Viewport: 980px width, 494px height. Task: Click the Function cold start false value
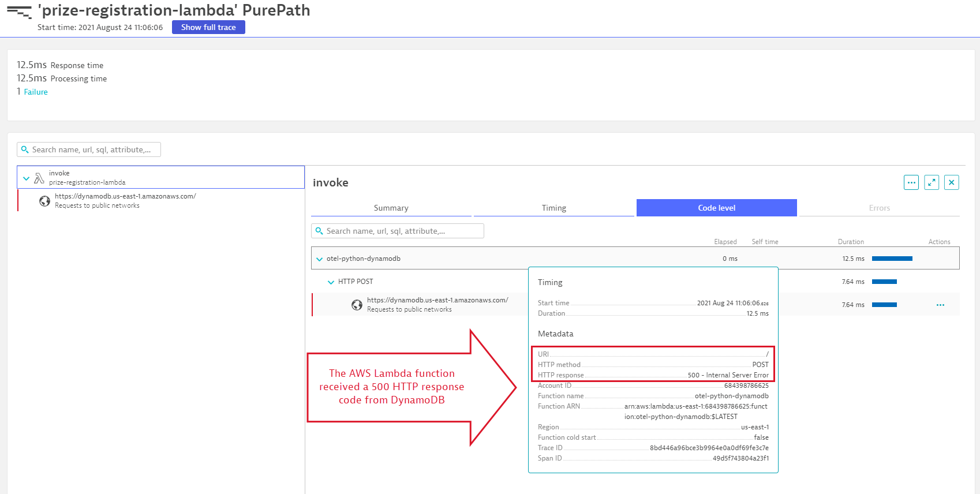[761, 437]
